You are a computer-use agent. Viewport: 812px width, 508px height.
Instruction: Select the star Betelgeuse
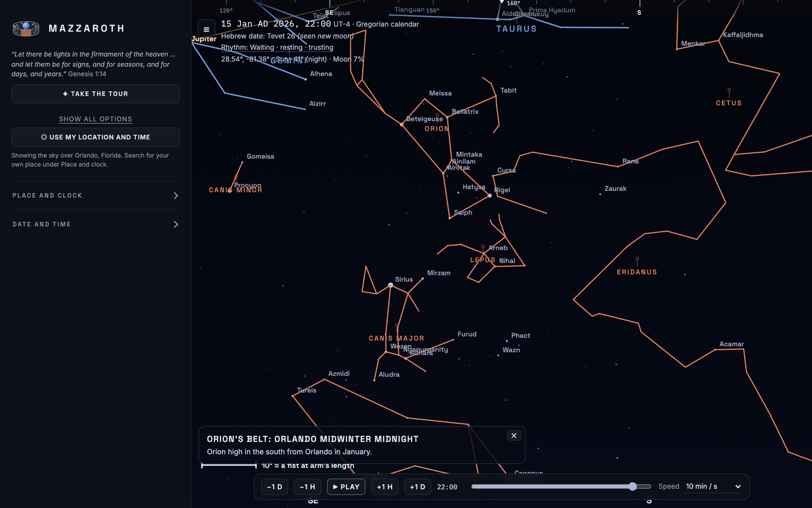[401, 124]
